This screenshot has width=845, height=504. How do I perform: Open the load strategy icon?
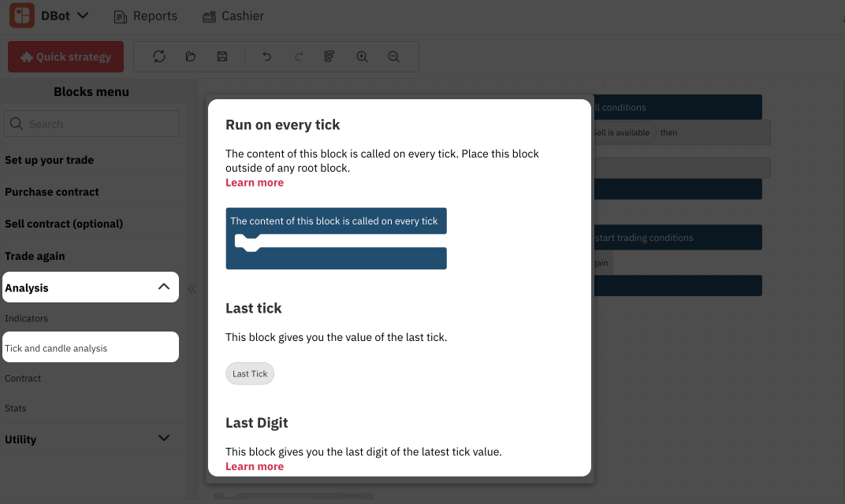click(190, 56)
